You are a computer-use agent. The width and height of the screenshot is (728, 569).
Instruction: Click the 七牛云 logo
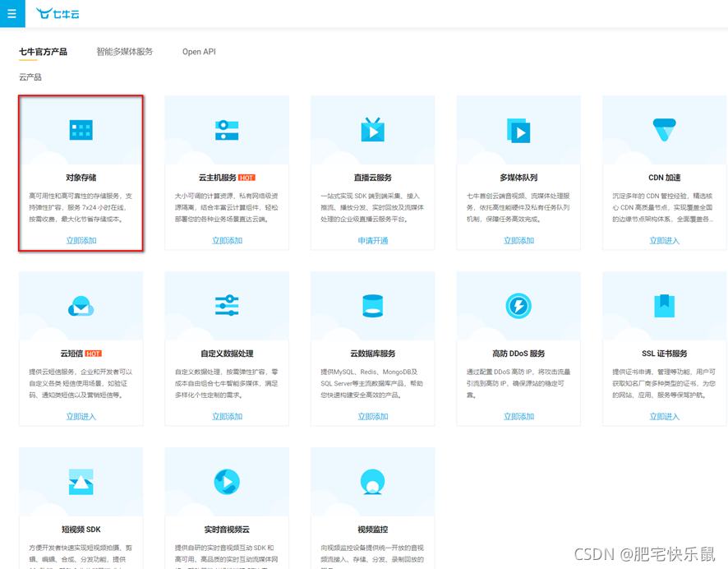tap(58, 13)
